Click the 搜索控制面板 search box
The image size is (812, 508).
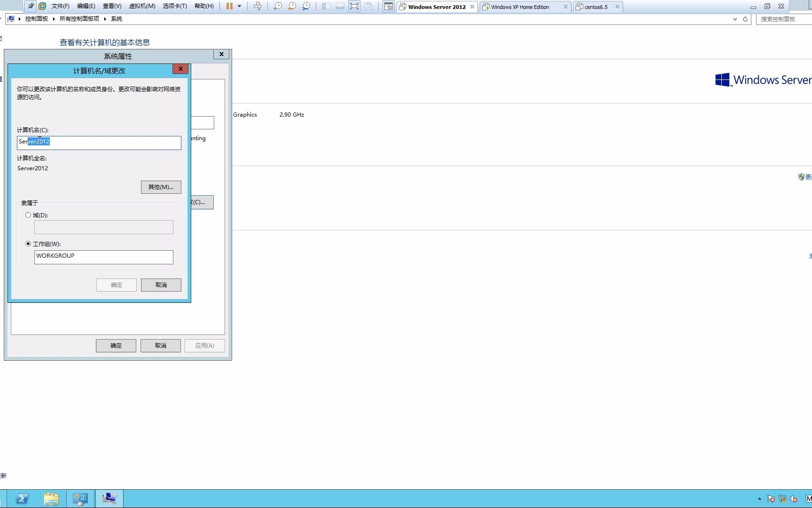point(784,19)
